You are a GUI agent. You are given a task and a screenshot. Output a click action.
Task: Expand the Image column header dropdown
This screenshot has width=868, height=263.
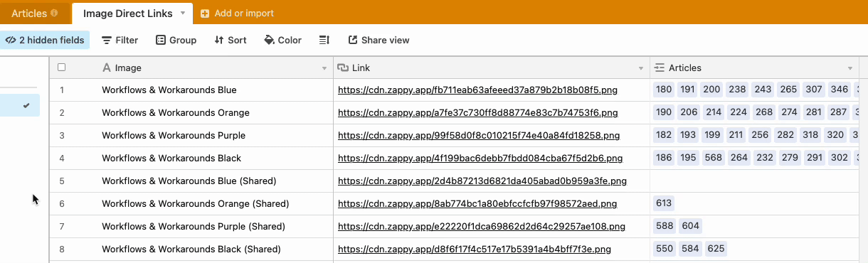pos(325,68)
